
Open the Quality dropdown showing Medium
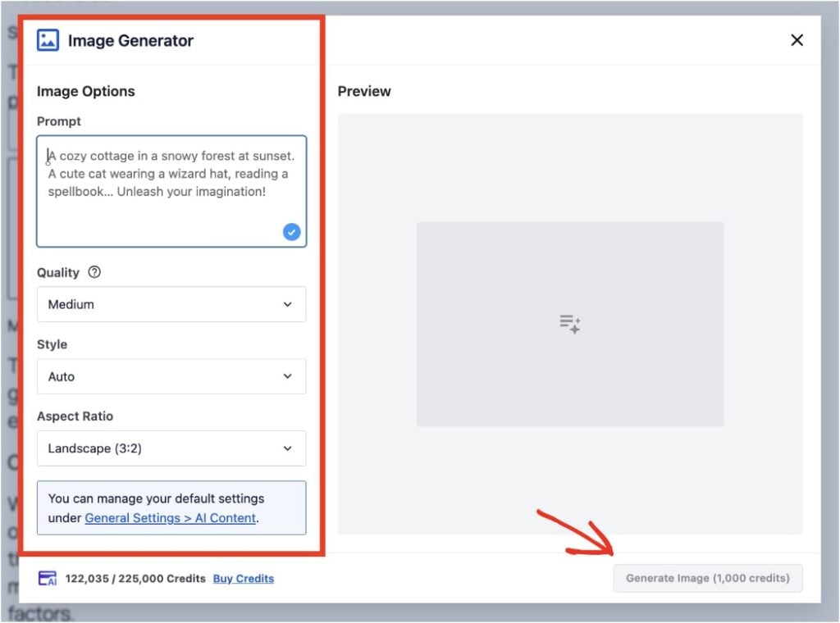171,304
